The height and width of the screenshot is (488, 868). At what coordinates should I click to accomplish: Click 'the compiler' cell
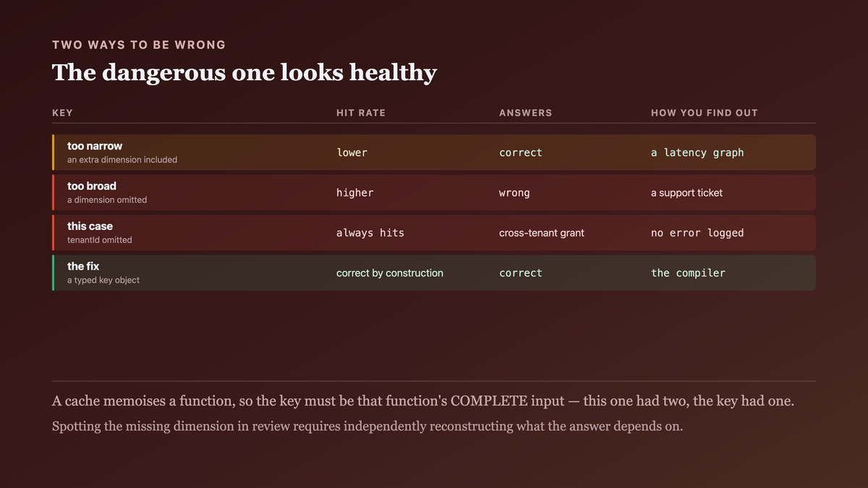tap(688, 273)
